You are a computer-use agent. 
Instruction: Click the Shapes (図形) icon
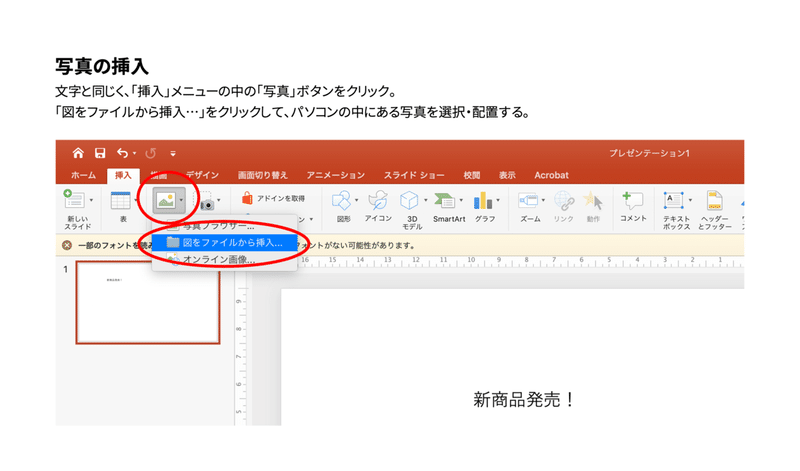pos(341,200)
